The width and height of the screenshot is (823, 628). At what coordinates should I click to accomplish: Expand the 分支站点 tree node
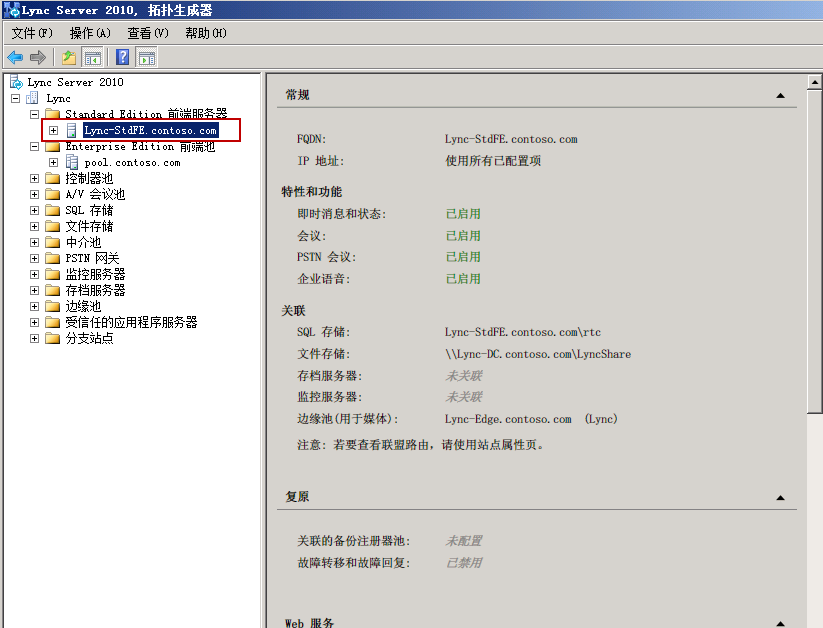point(35,339)
